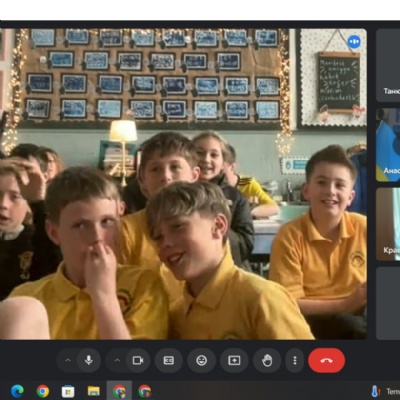This screenshot has width=400, height=400.
Task: Click the present screen icon
Action: coord(234,360)
